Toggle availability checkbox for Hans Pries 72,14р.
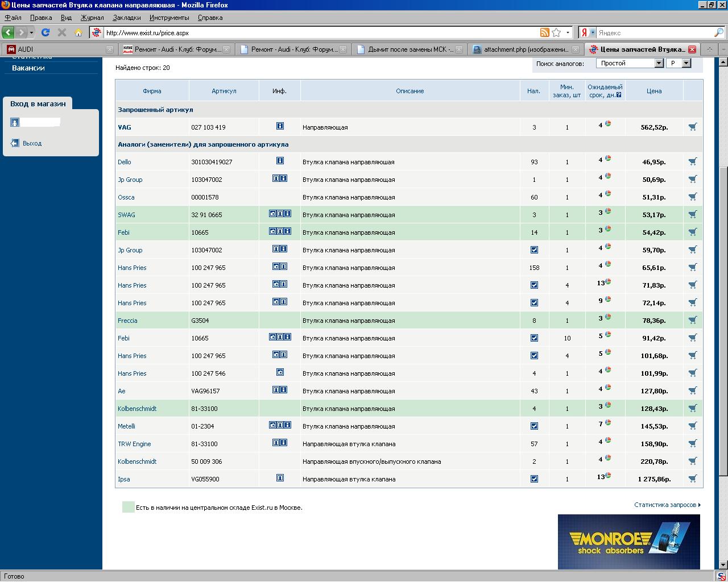Image resolution: width=728 pixels, height=582 pixels. (534, 302)
